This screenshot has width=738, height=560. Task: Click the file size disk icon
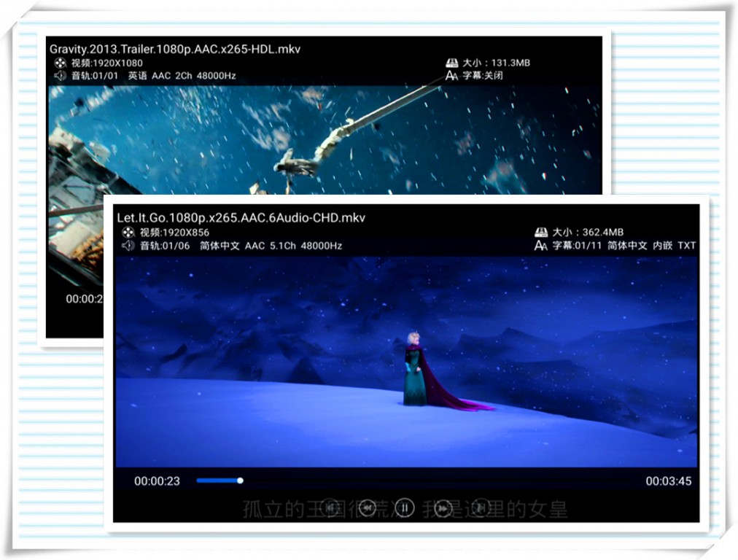click(x=541, y=230)
